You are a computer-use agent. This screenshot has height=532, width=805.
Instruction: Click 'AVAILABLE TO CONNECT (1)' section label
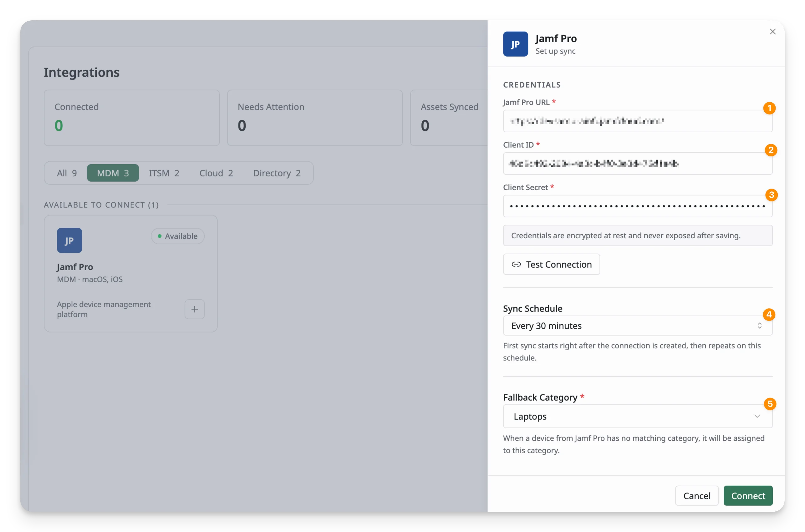click(101, 205)
